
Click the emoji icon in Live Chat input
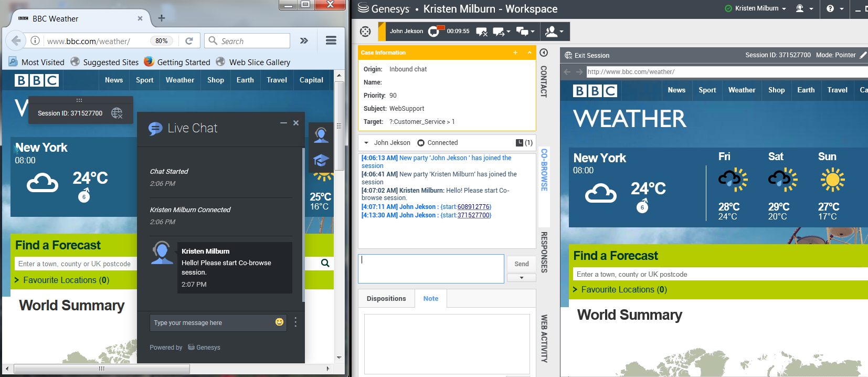tap(279, 322)
